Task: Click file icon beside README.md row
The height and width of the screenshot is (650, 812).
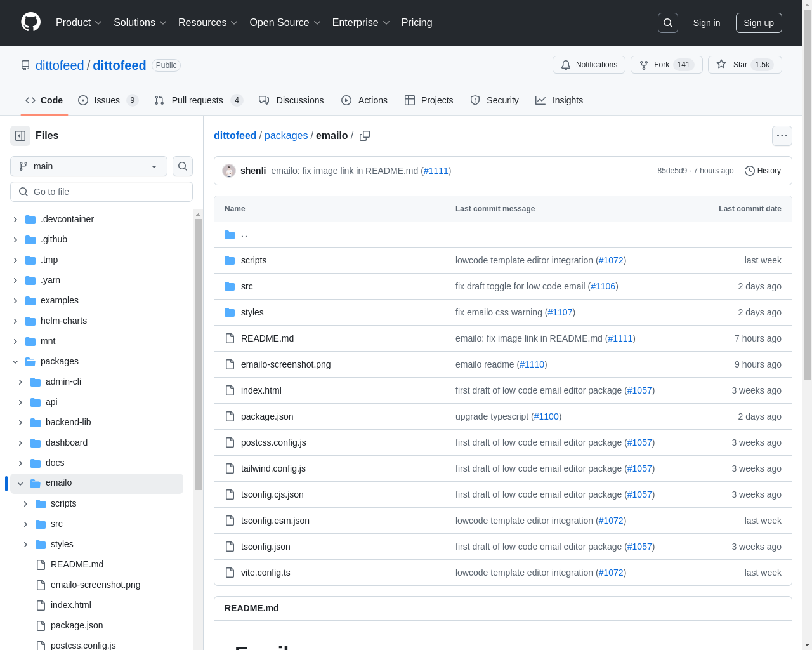Action: coord(230,338)
